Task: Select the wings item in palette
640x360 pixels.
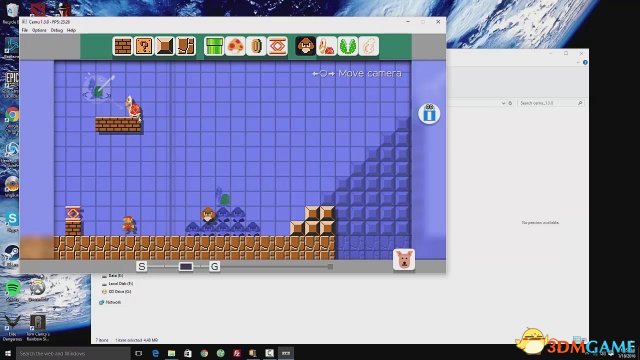Action: pos(369,46)
